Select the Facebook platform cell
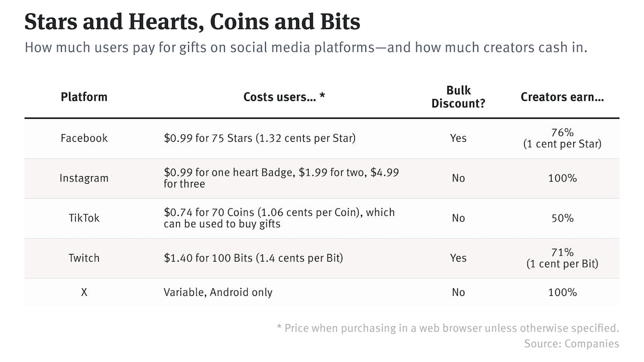The image size is (644, 362). 84,138
